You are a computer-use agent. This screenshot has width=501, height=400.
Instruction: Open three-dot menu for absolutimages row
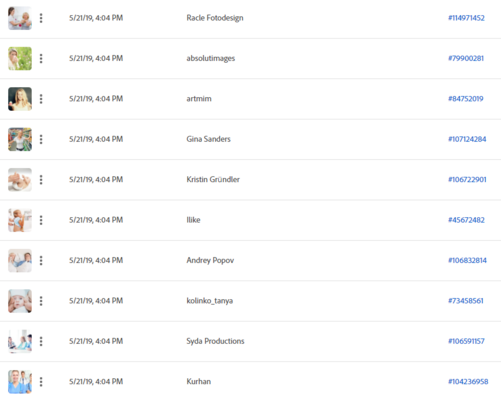coord(41,58)
